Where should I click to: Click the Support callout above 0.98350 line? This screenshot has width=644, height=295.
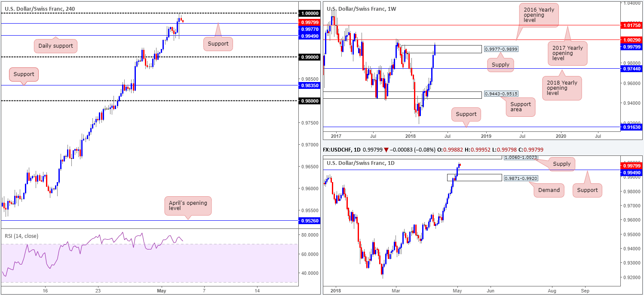pos(24,74)
